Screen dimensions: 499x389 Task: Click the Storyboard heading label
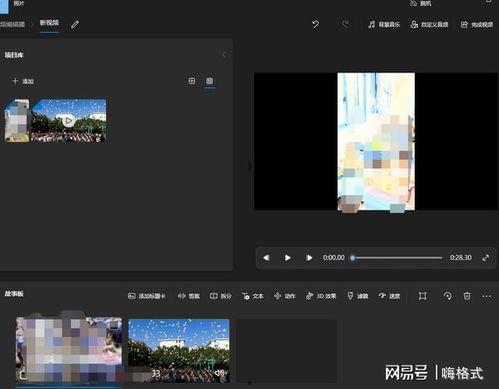coord(14,294)
